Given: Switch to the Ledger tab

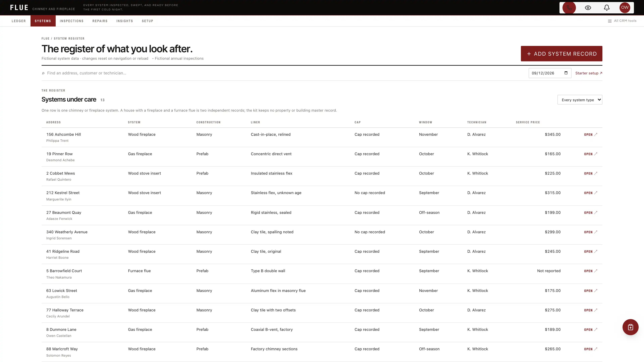Looking at the screenshot, I should coord(19,21).
